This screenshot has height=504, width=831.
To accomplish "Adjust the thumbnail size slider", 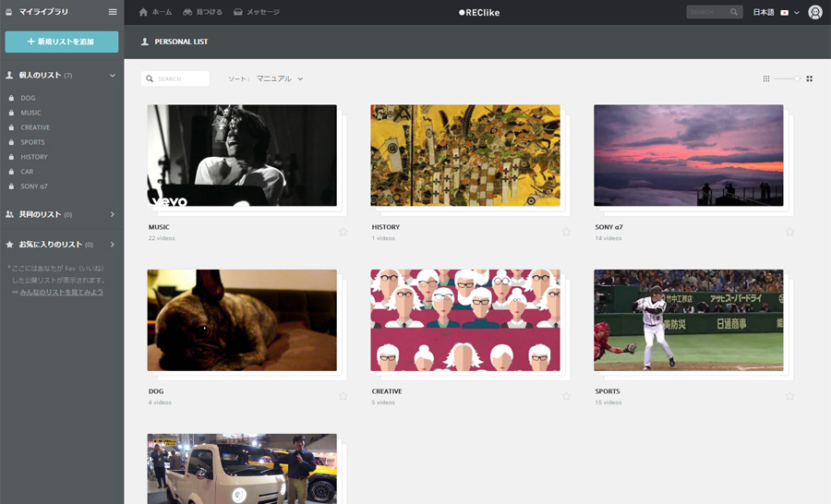I will tap(797, 78).
